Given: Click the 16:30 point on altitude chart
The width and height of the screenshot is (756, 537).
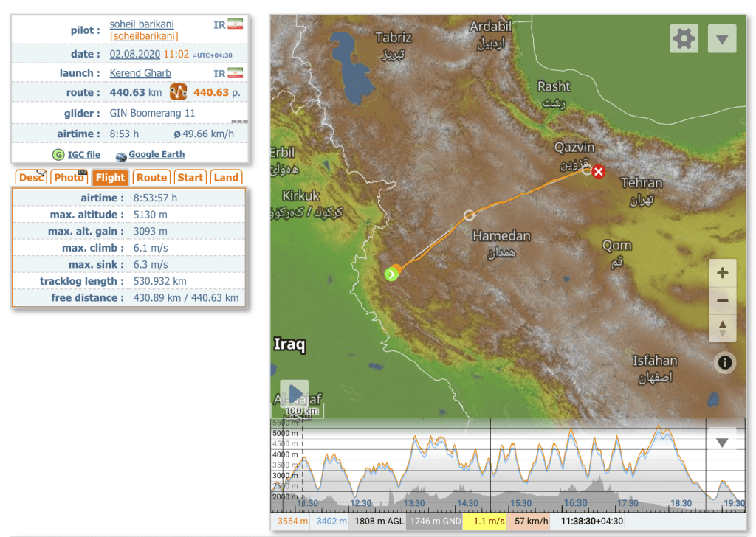Looking at the screenshot, I should (x=575, y=472).
